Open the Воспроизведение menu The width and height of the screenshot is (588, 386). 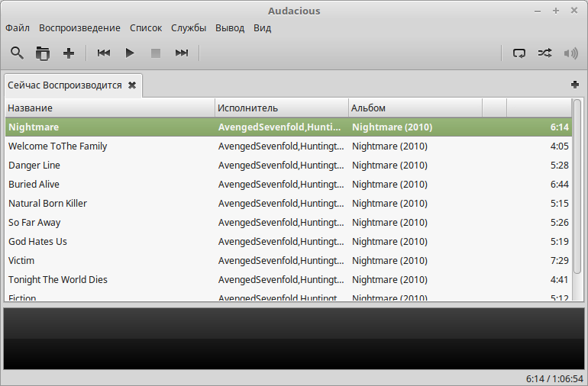79,28
